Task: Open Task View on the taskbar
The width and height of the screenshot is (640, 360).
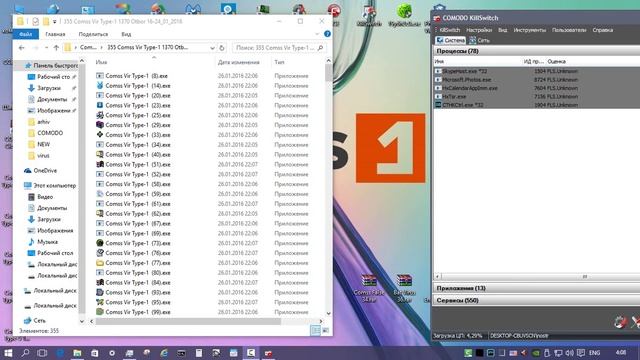Action: point(42,353)
